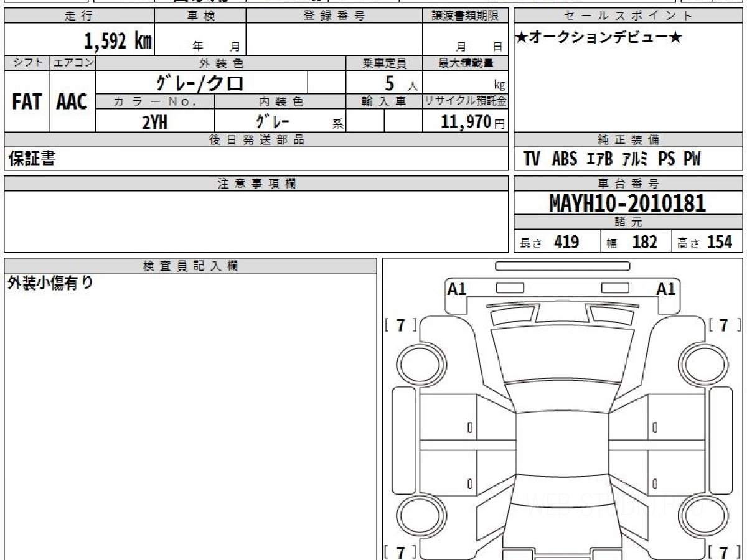
Task: Click the height value 高さ 154
Action: click(705, 242)
